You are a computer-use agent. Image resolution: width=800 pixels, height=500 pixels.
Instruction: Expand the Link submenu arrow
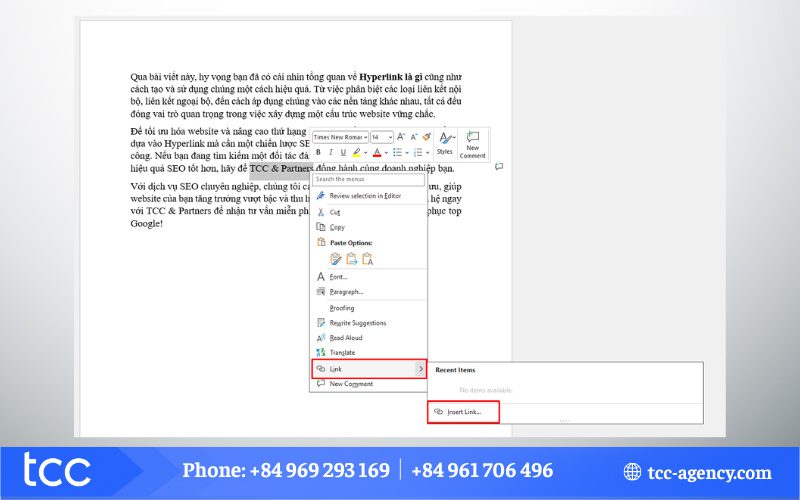coord(421,368)
